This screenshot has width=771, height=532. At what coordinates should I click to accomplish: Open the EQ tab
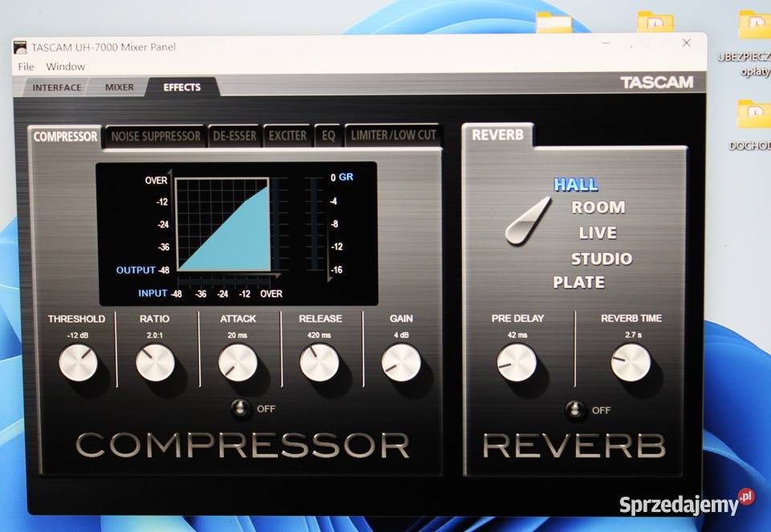tap(328, 136)
